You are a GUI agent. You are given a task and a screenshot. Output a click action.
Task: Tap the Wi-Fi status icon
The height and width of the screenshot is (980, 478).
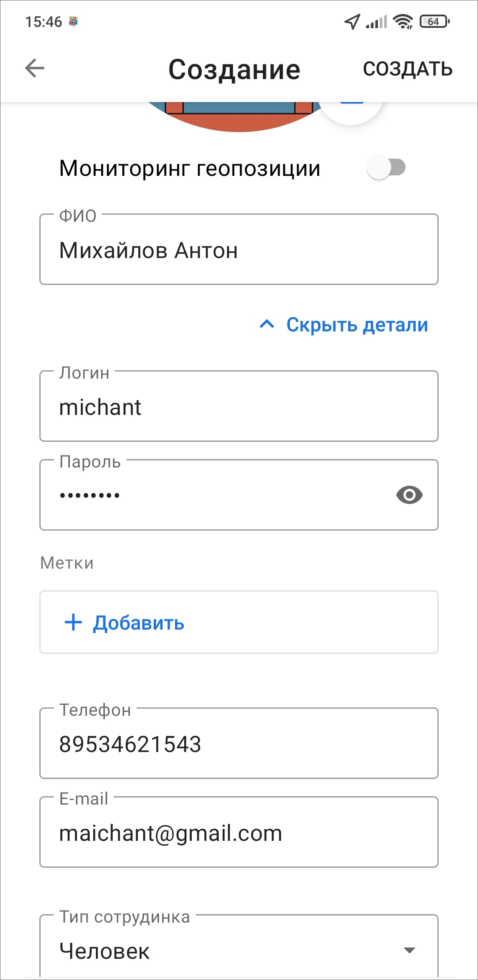(x=403, y=22)
